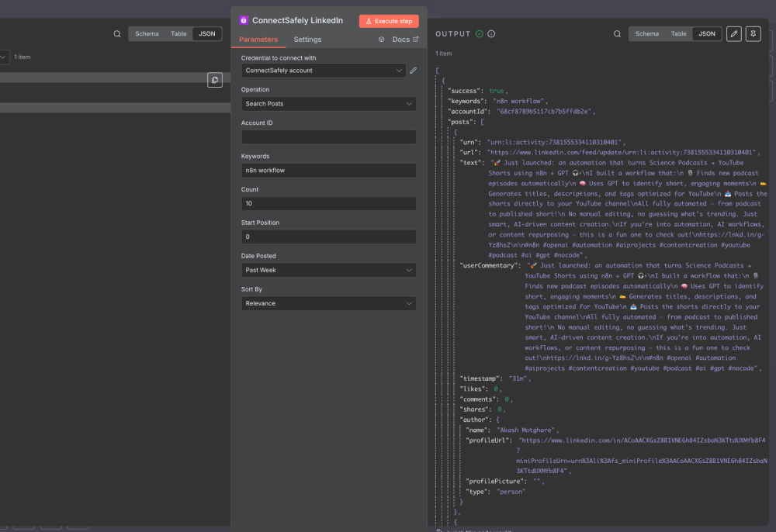The width and height of the screenshot is (776, 532).
Task: Click inside the Keywords input field
Action: [327, 169]
